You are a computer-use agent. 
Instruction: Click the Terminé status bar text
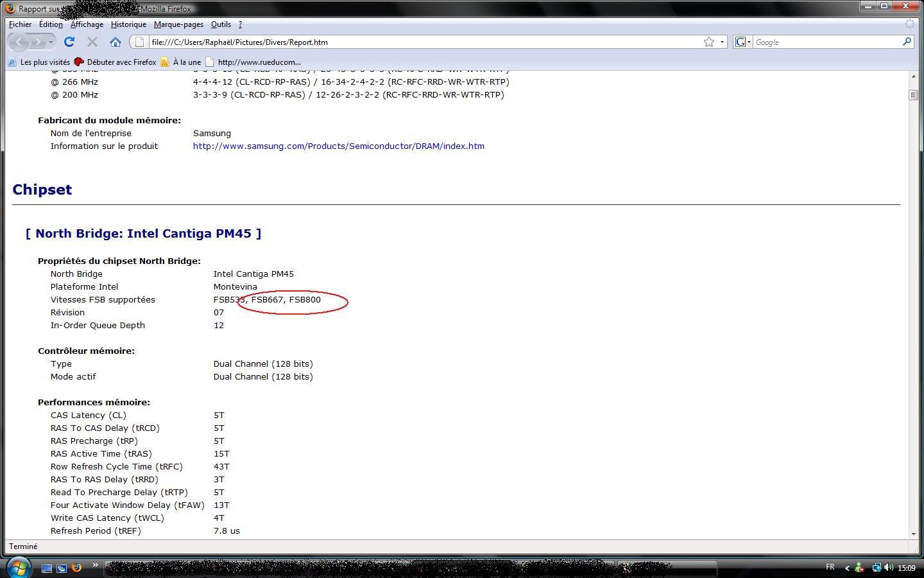23,547
